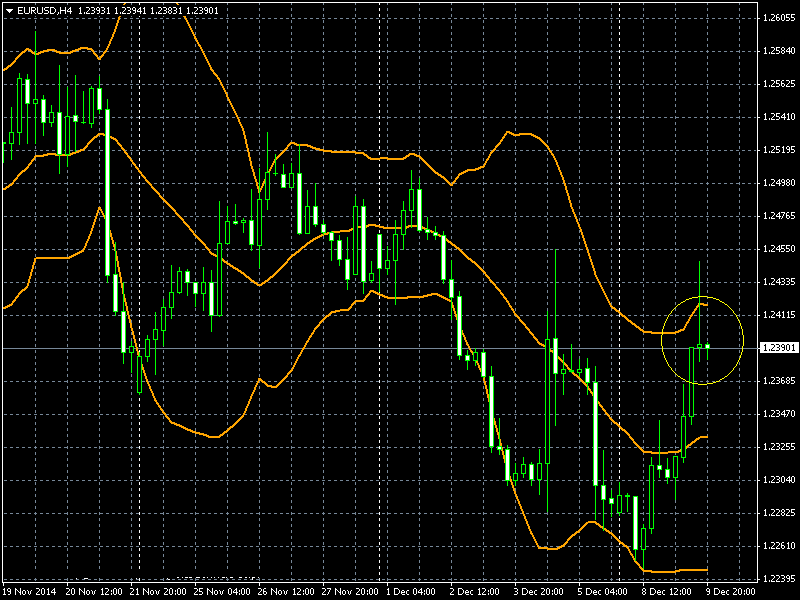Click price axis label 1.23470
The width and height of the screenshot is (800, 600).
coord(779,414)
